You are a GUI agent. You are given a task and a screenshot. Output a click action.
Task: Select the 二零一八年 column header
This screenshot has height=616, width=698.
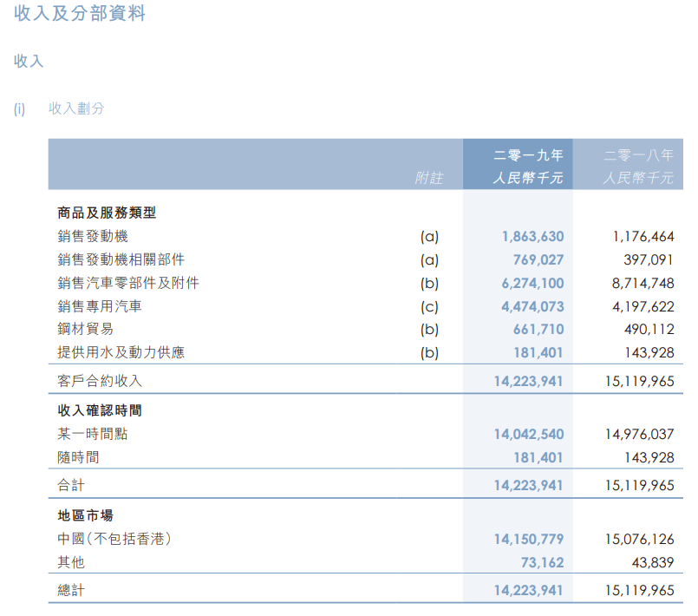click(638, 155)
